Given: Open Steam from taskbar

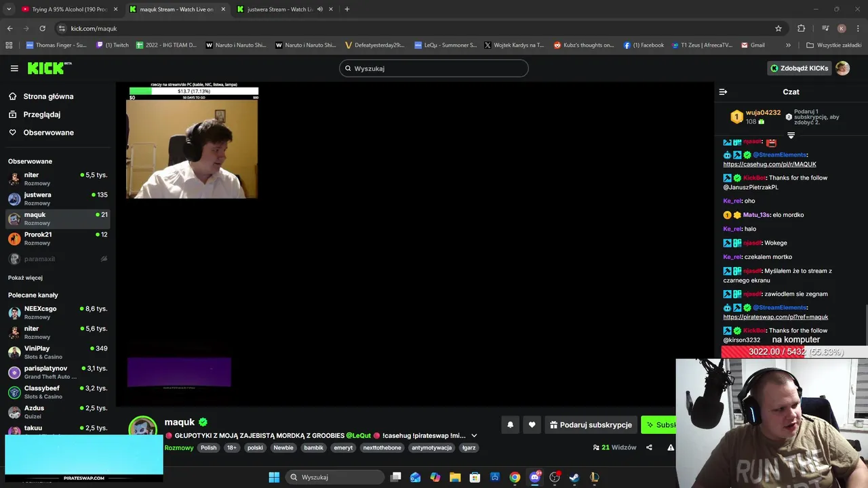Looking at the screenshot, I should click(574, 477).
